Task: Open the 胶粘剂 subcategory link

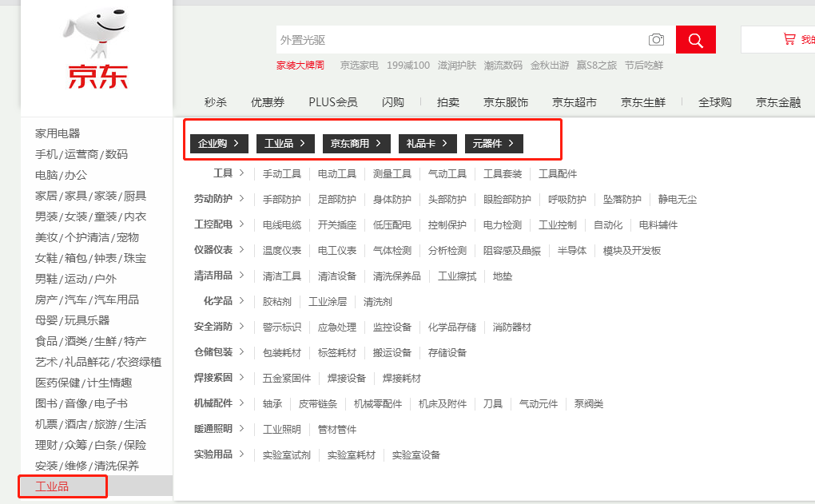Action: point(277,302)
